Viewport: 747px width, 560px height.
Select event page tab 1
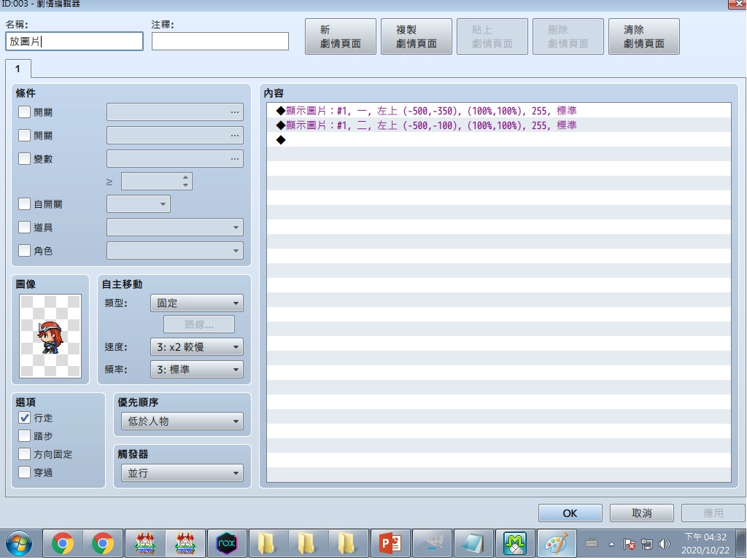[x=18, y=69]
